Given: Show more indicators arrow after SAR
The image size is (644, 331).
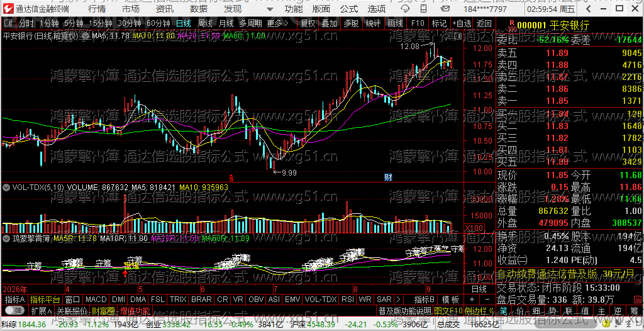Looking at the screenshot, I should pyautogui.click(x=397, y=300).
